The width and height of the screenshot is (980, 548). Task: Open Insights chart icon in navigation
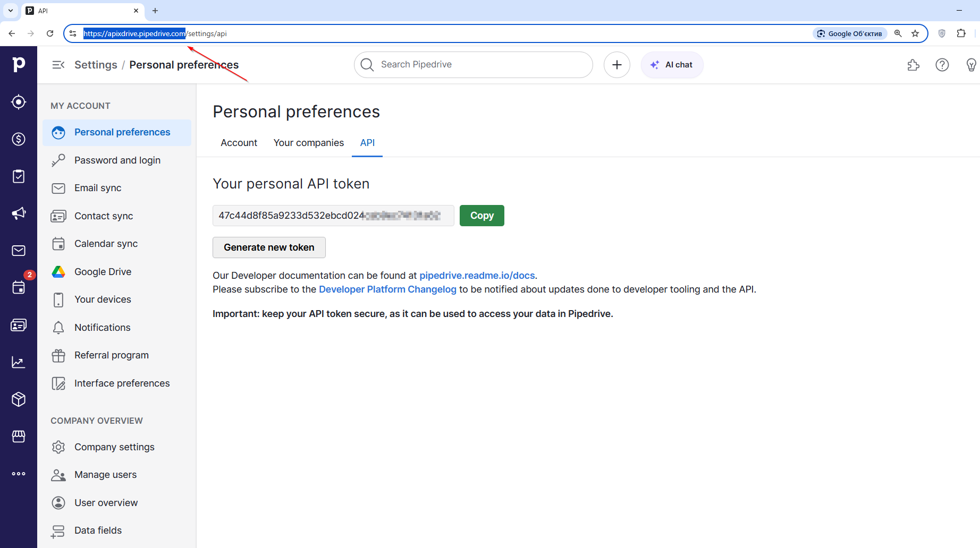click(x=19, y=362)
